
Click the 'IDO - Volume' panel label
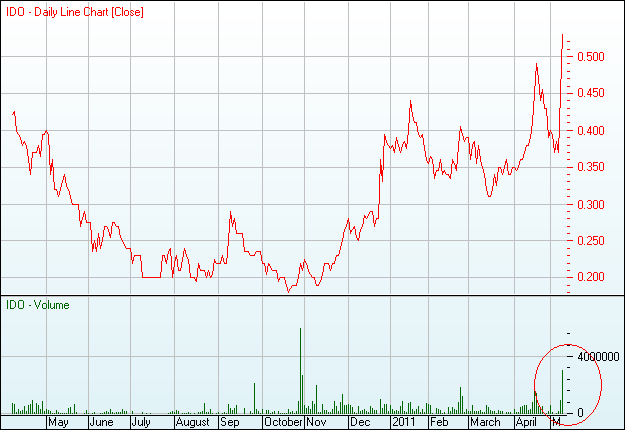tap(37, 305)
